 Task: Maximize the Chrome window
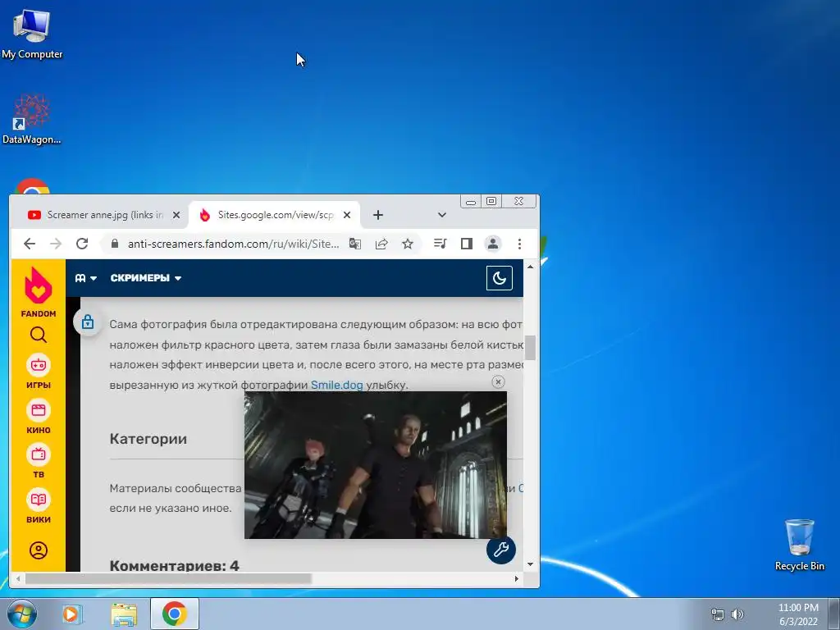(491, 202)
